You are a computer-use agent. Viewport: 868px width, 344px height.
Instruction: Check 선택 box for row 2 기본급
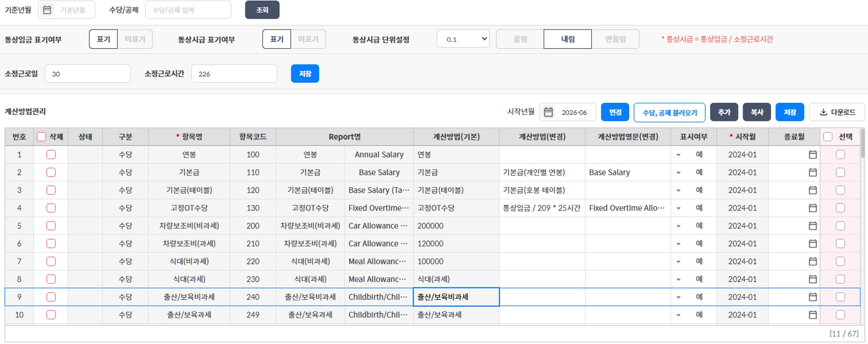840,172
